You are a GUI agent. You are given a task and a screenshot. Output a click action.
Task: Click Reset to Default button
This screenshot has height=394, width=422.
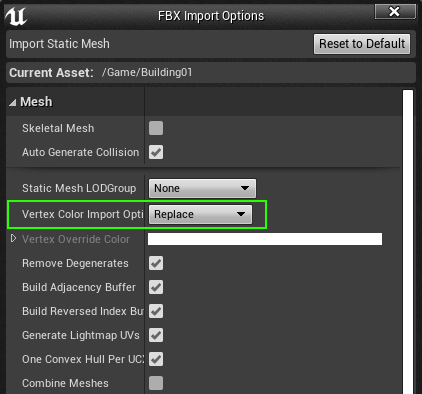coord(362,44)
